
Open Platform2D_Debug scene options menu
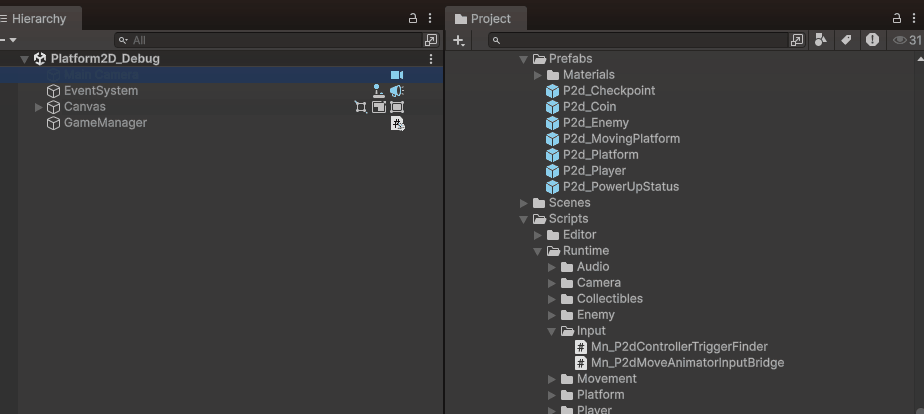coord(431,58)
